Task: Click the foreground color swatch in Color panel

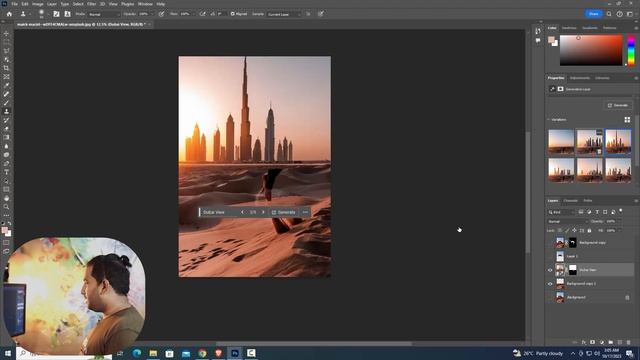Action: [551, 40]
